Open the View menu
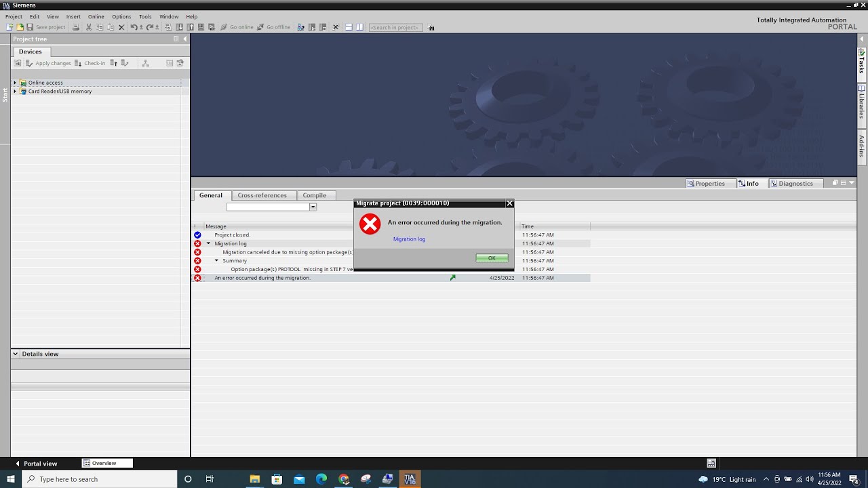 pos(52,16)
